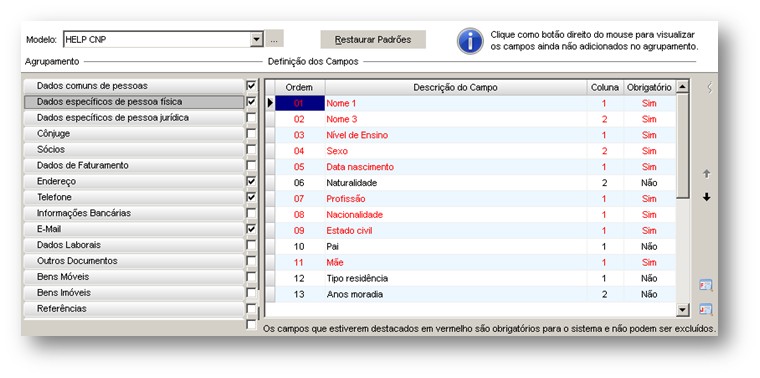Select the Informações Bancárias group
Screen dimensions: 760x378
coord(134,213)
